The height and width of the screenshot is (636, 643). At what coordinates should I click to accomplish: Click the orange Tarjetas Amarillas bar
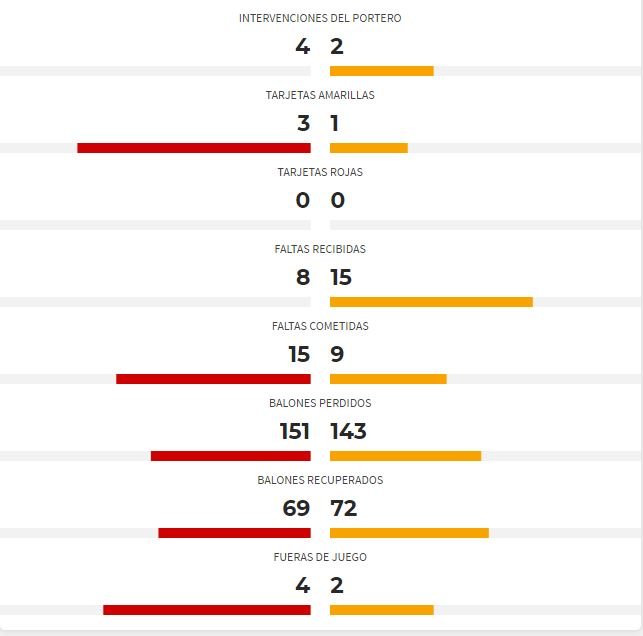(369, 148)
